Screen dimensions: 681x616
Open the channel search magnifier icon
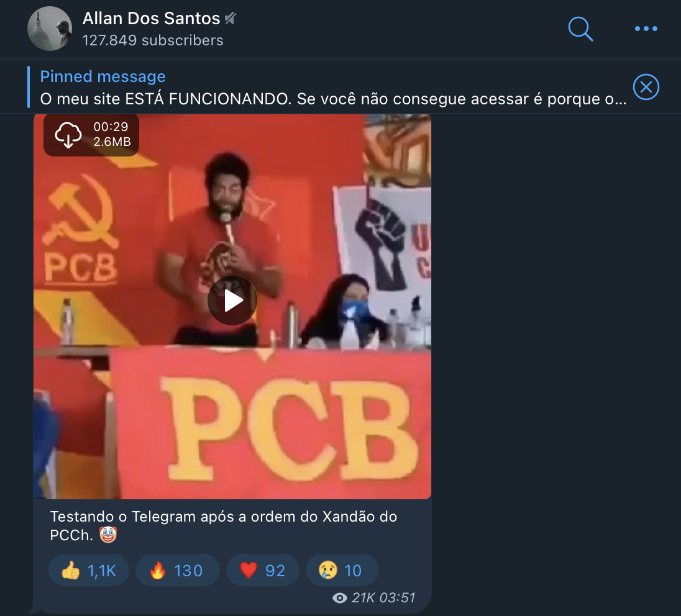(x=580, y=29)
